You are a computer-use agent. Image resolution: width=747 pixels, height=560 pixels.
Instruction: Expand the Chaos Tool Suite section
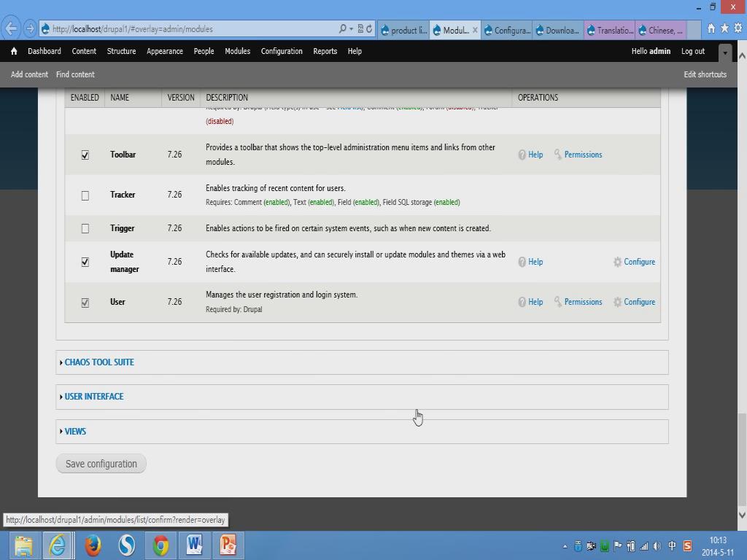99,362
